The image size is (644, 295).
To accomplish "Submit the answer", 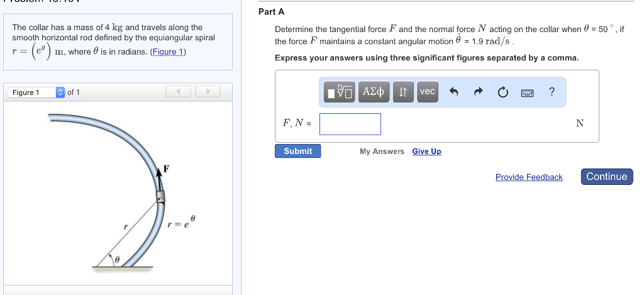I will click(x=297, y=151).
